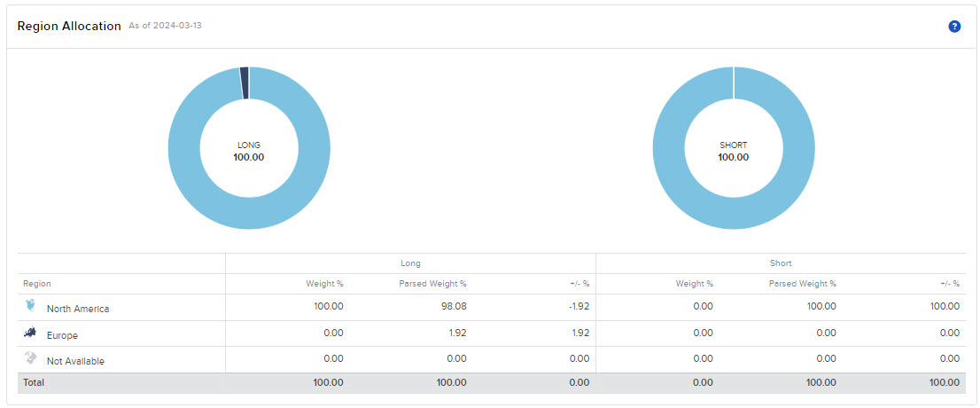Click the North America map icon
Viewport: 980px width, 408px height.
pyautogui.click(x=32, y=306)
